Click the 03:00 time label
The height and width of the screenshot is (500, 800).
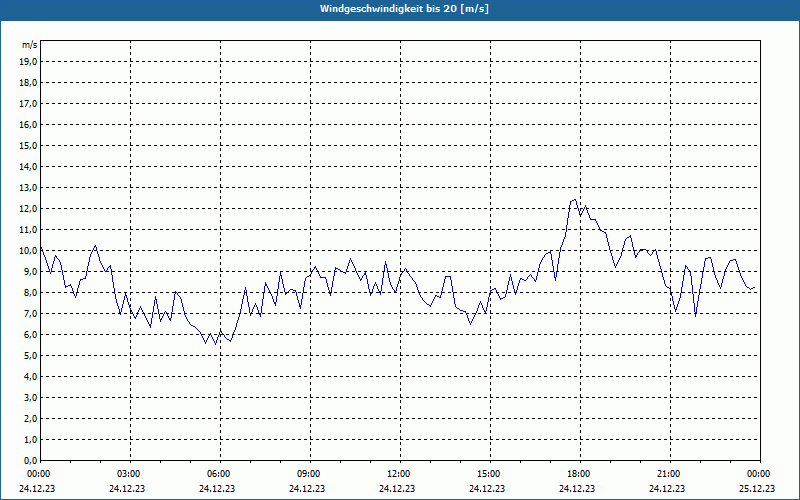129,474
